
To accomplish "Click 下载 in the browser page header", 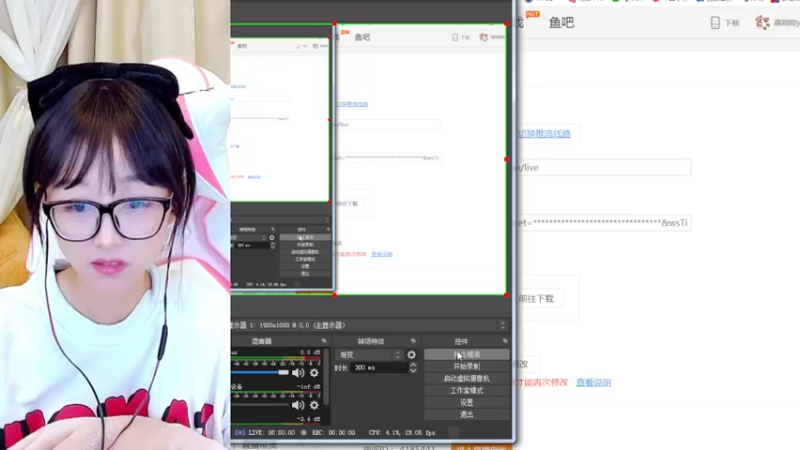I will pos(732,23).
